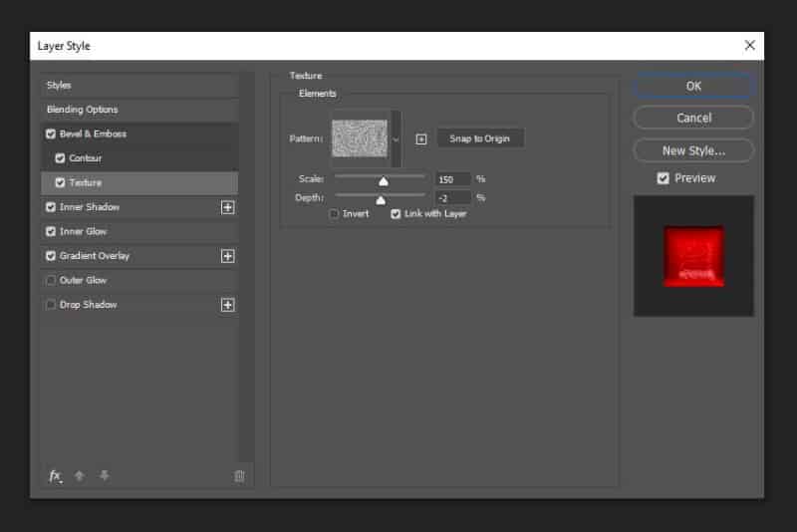This screenshot has width=797, height=532.
Task: Close the Layer Style dialog
Action: 750,45
